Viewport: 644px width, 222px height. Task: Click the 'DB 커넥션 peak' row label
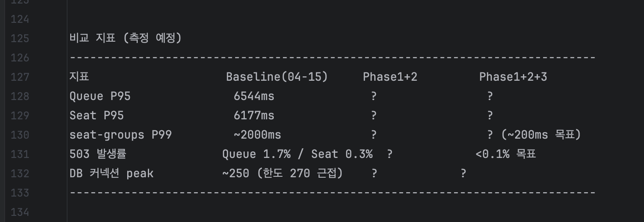111,174
